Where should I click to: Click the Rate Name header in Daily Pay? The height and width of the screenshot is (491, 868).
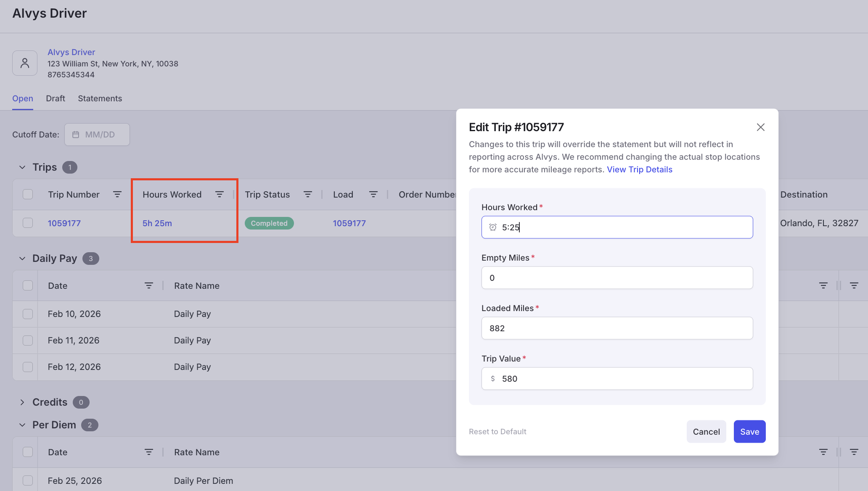(197, 285)
